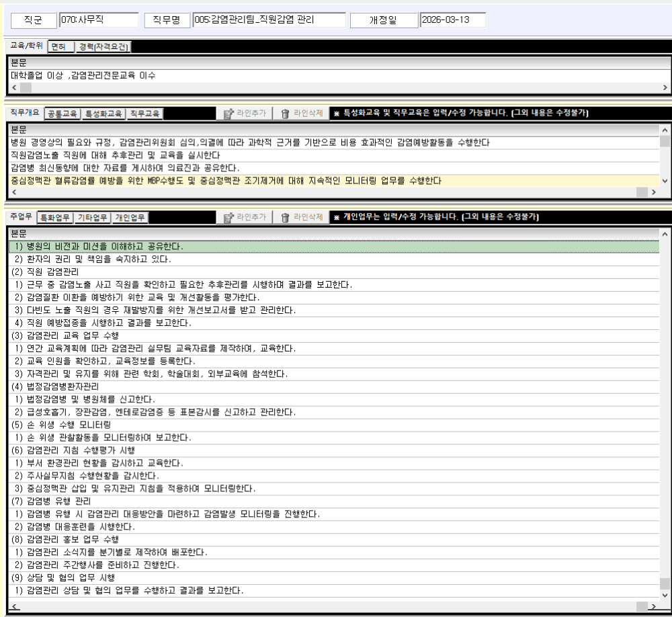Screen dimensions: 672x617
Task: Select the 주업무 tab
Action: (x=21, y=216)
